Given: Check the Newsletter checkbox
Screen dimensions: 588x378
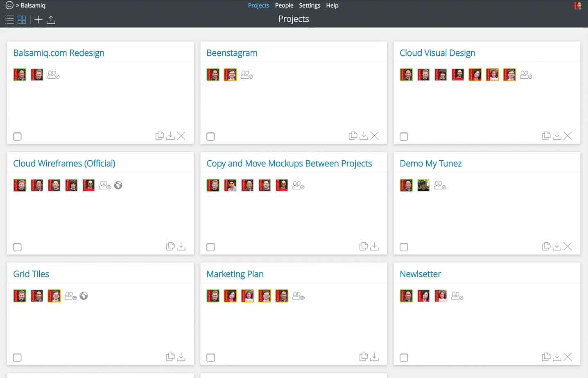Looking at the screenshot, I should point(404,358).
